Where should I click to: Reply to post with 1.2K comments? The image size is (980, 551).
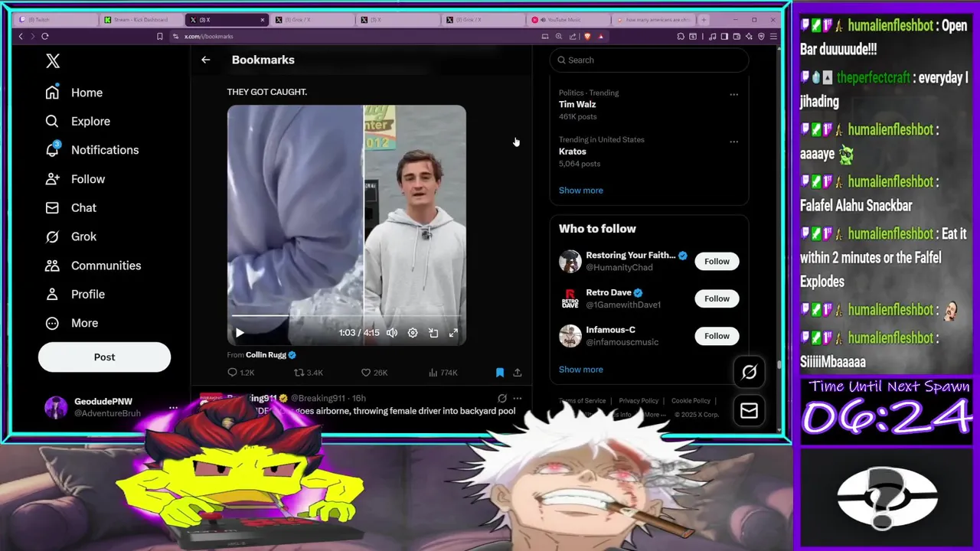click(240, 373)
